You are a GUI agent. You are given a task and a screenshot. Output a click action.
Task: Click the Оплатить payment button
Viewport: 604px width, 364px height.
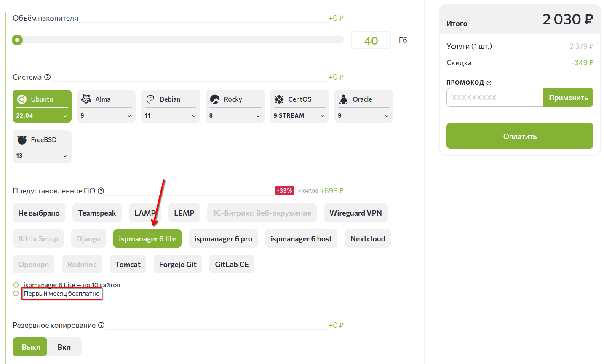520,136
